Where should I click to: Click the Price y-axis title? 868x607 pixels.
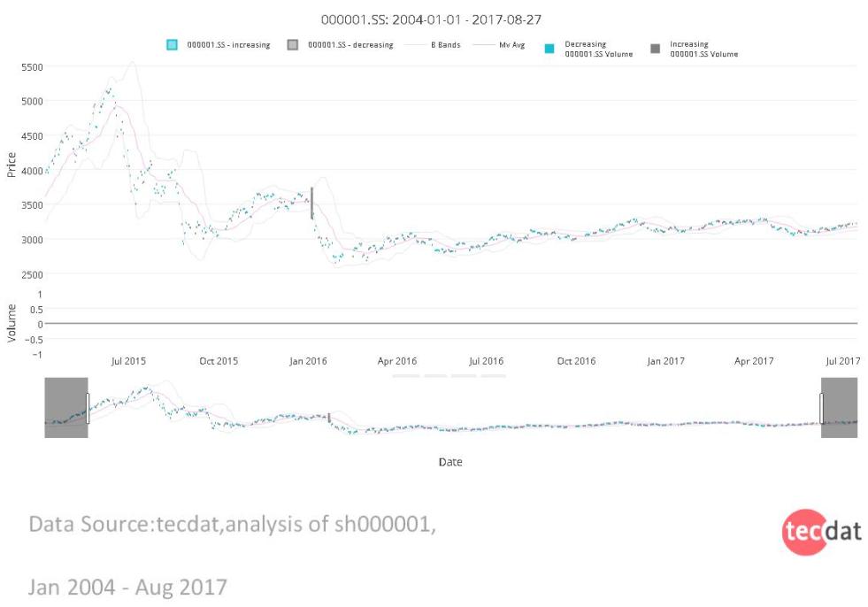[x=12, y=163]
